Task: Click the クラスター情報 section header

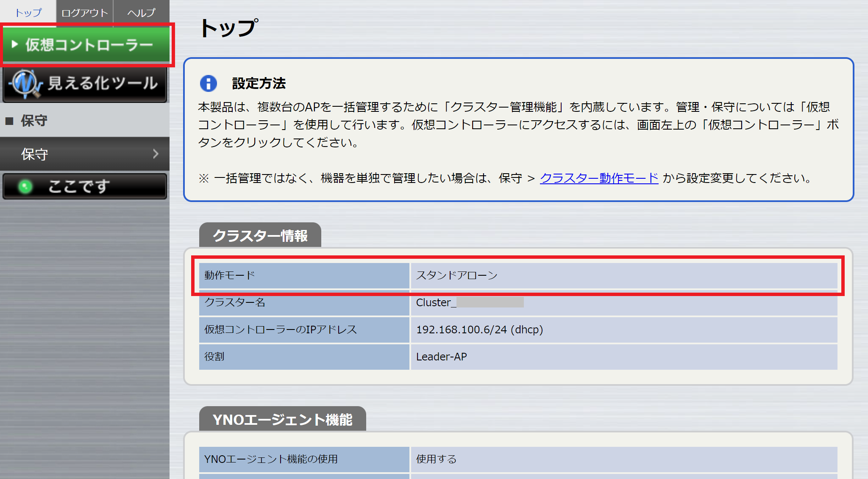Action: [x=260, y=235]
